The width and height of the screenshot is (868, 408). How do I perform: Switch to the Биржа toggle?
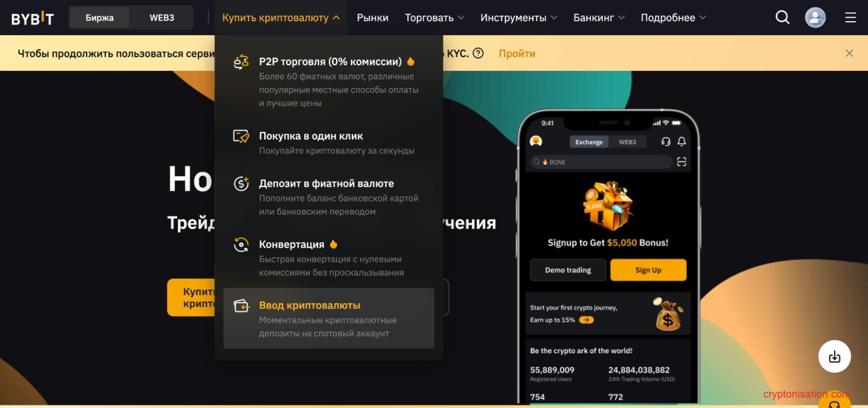point(99,18)
